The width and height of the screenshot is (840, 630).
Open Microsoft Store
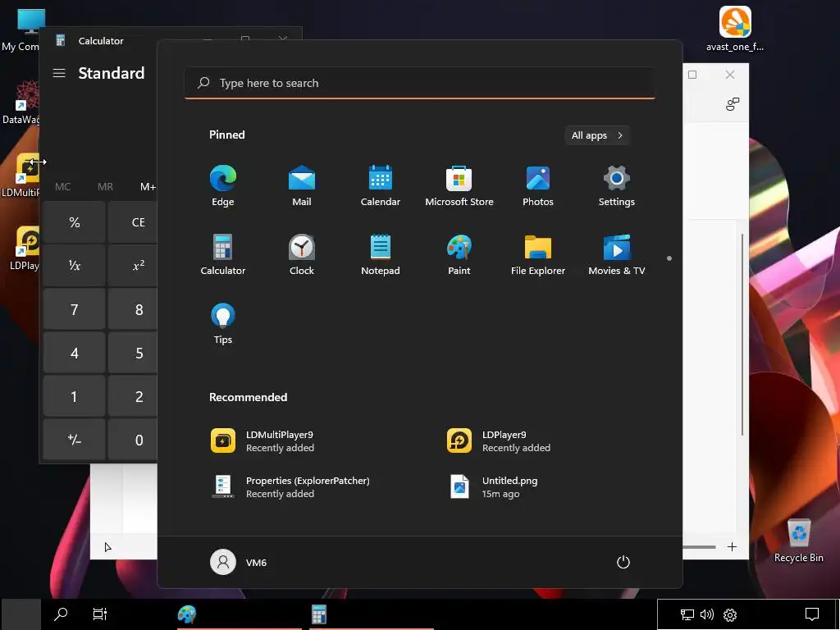click(459, 185)
